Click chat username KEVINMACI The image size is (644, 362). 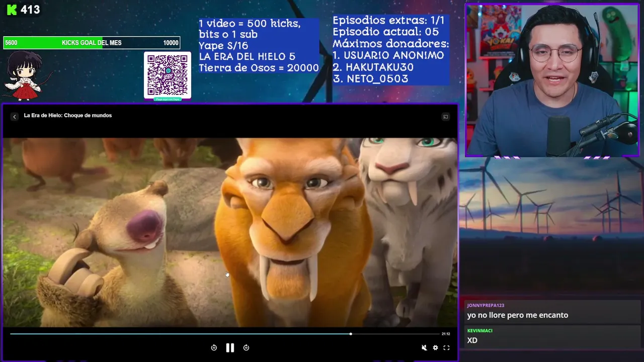[x=479, y=330]
